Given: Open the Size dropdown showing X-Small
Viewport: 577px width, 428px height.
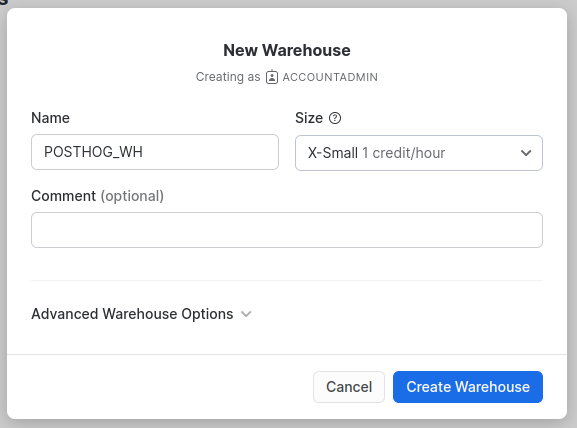Looking at the screenshot, I should pyautogui.click(x=419, y=153).
